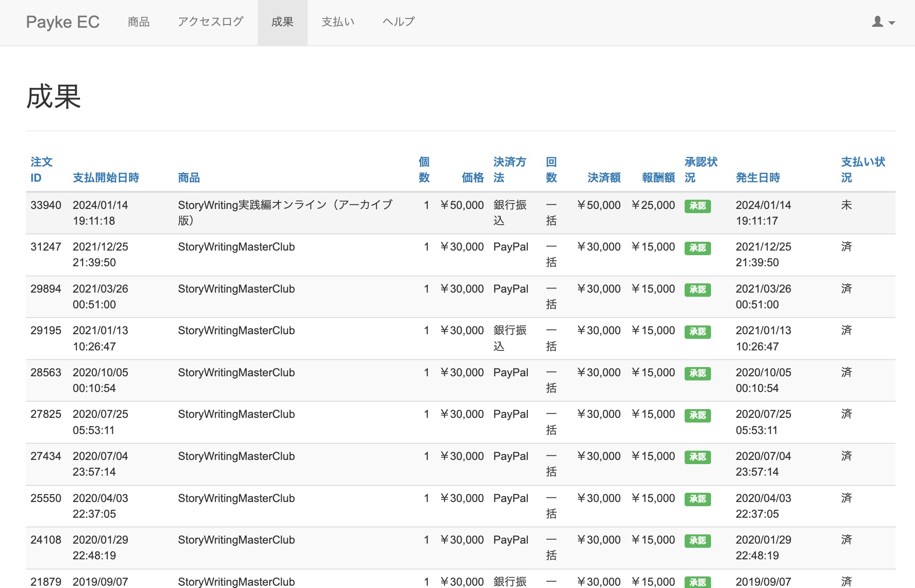Sort by 支払い状況 column header

tap(863, 170)
